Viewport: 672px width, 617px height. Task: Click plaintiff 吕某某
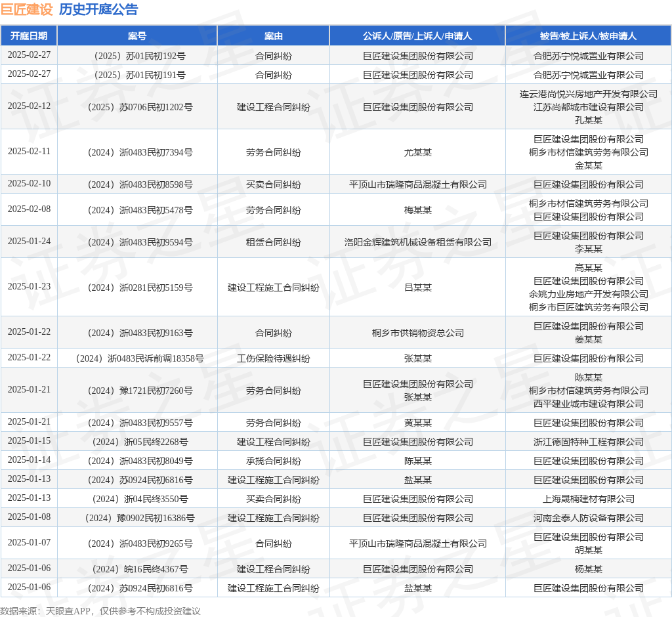pyautogui.click(x=418, y=287)
